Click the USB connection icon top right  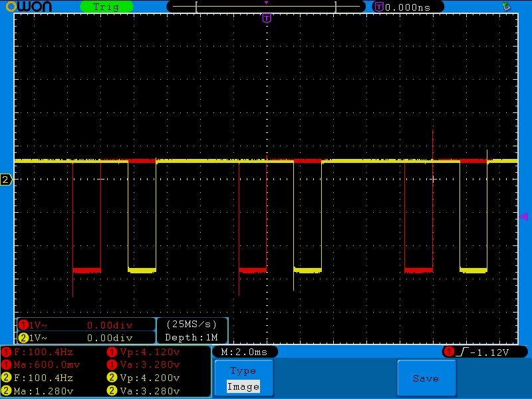(x=506, y=6)
